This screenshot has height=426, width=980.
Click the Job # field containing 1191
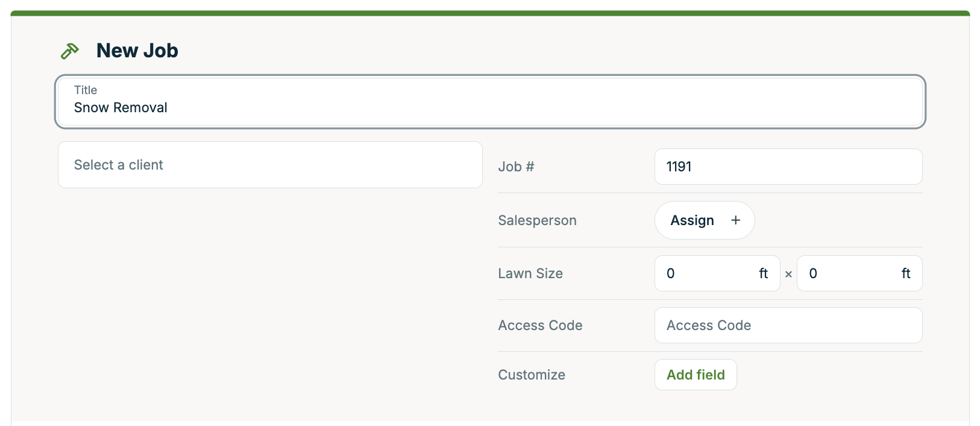[788, 167]
